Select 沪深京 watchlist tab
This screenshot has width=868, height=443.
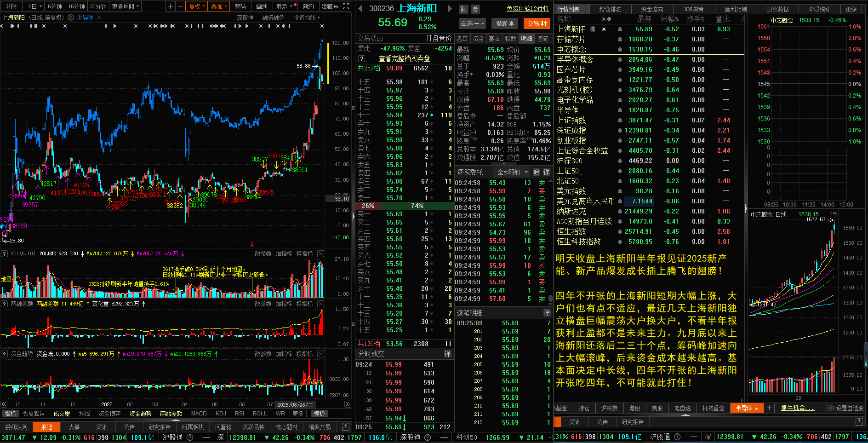[x=610, y=408]
